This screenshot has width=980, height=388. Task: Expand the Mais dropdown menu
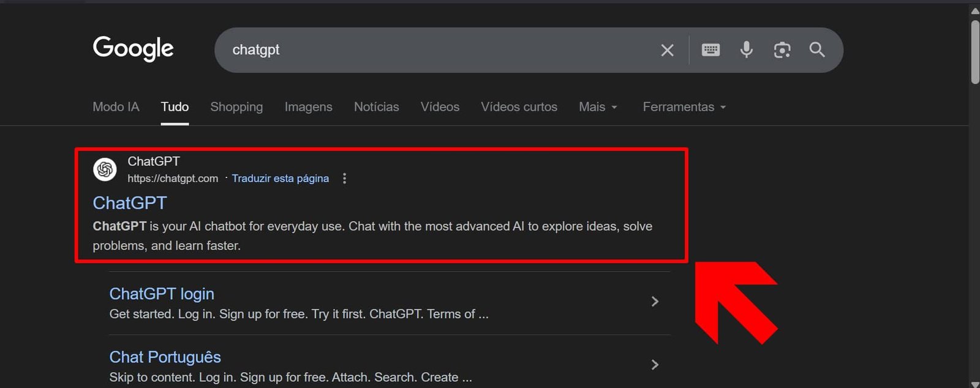click(598, 107)
